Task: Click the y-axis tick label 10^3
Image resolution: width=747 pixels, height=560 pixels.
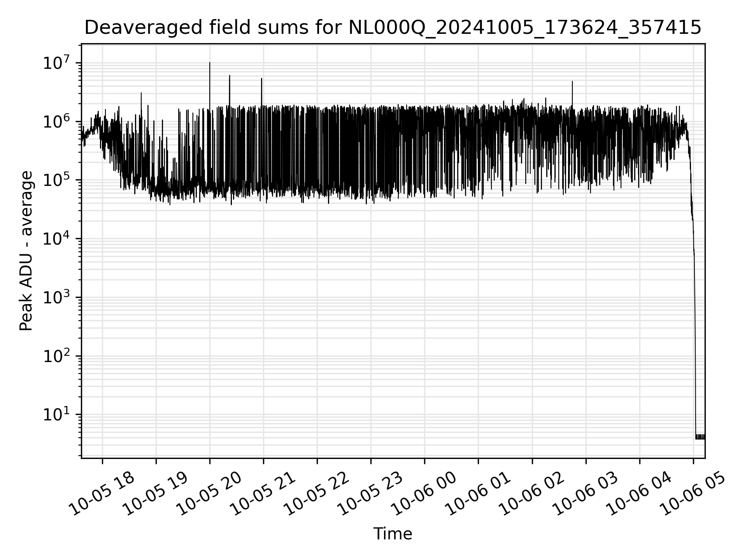Action: click(56, 297)
